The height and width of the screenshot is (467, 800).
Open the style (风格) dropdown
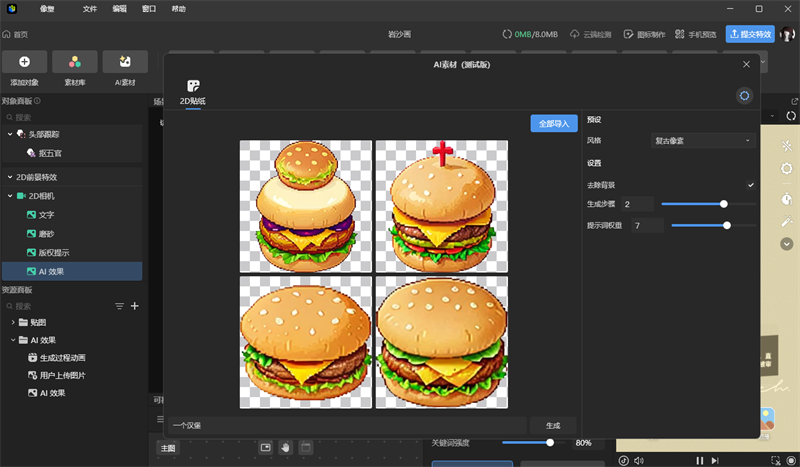click(703, 141)
